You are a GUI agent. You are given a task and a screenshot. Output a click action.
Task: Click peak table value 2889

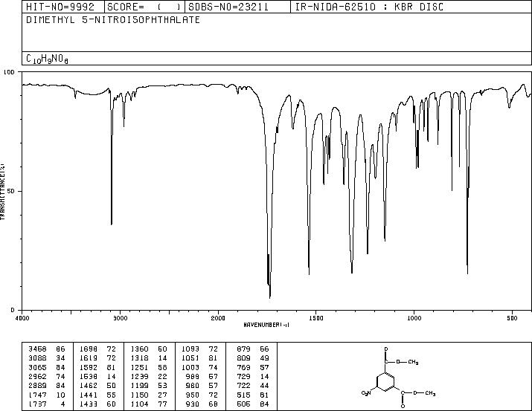(37, 386)
